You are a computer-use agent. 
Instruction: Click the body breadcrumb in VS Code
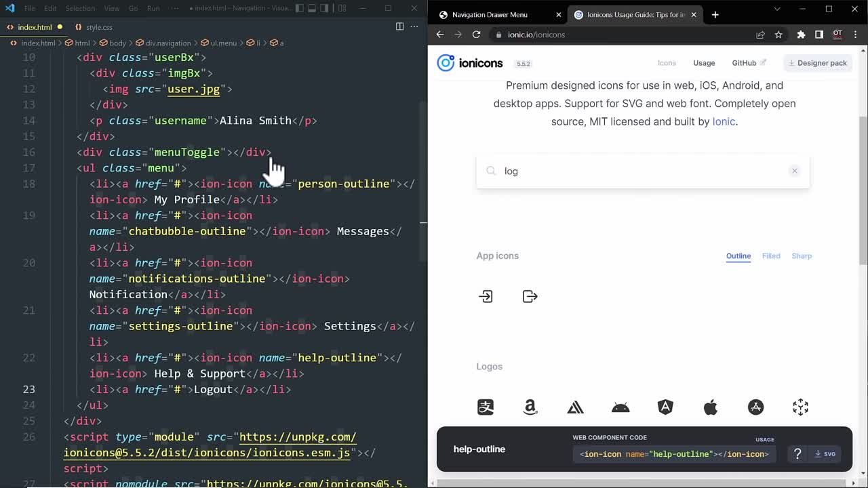[x=113, y=43]
